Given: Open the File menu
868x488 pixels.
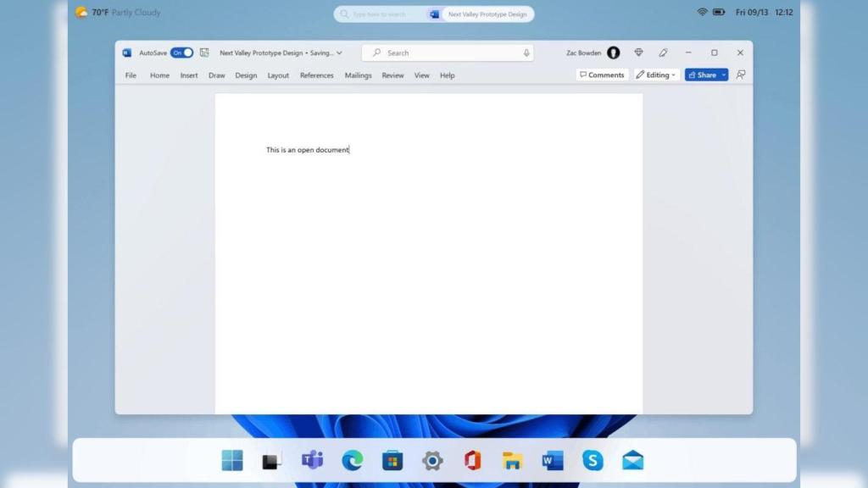Looking at the screenshot, I should [131, 75].
